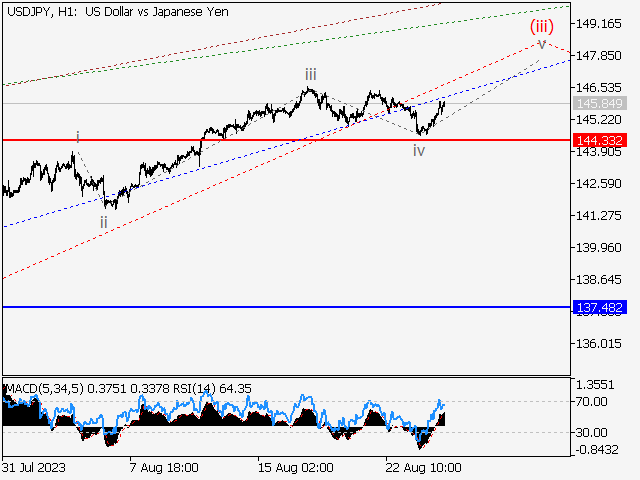
Task: Click the 145.220 price scale value
Action: (x=598, y=120)
